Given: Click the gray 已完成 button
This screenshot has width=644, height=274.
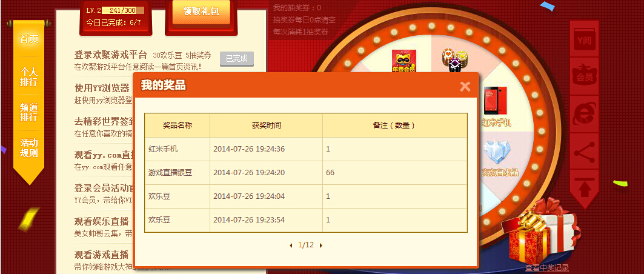Looking at the screenshot, I should (x=237, y=59).
